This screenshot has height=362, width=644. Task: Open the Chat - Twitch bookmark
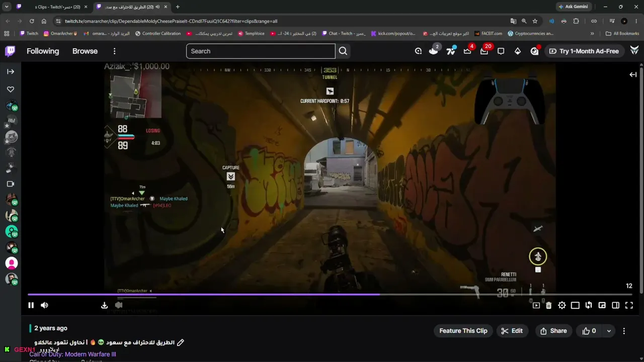[344, 34]
